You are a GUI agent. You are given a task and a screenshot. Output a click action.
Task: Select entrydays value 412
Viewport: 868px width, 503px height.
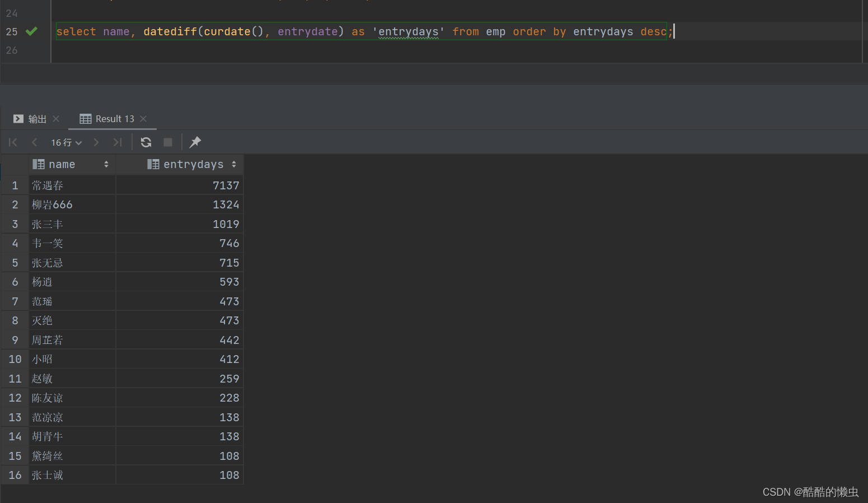coord(180,359)
